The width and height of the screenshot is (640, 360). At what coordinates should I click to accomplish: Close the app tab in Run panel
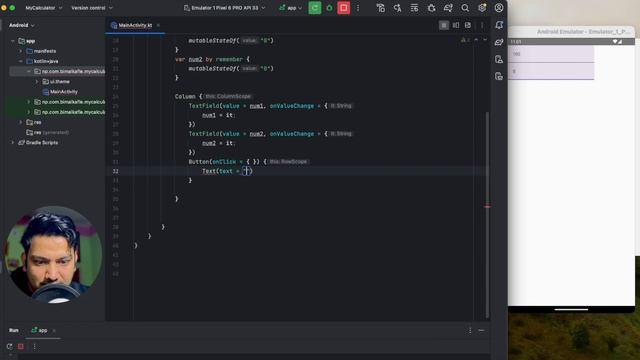[x=54, y=330]
